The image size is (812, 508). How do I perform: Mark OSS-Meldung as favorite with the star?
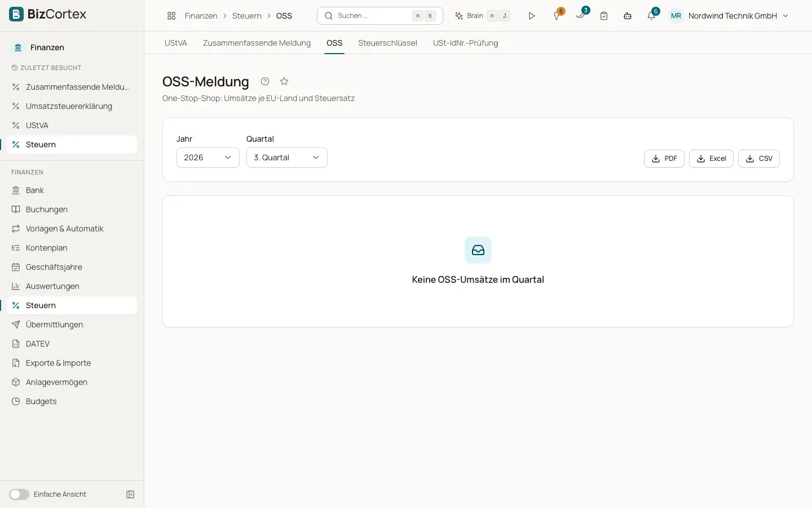pos(284,81)
